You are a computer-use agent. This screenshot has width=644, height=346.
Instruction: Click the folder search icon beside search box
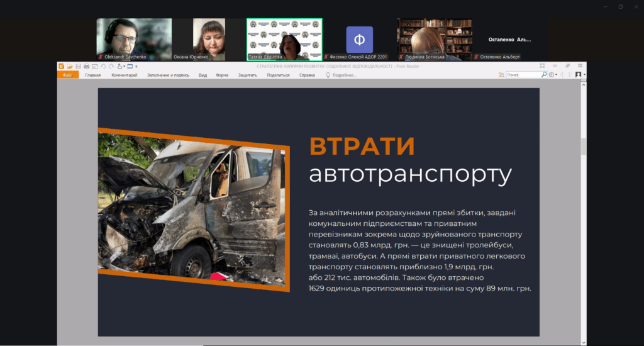click(x=501, y=75)
